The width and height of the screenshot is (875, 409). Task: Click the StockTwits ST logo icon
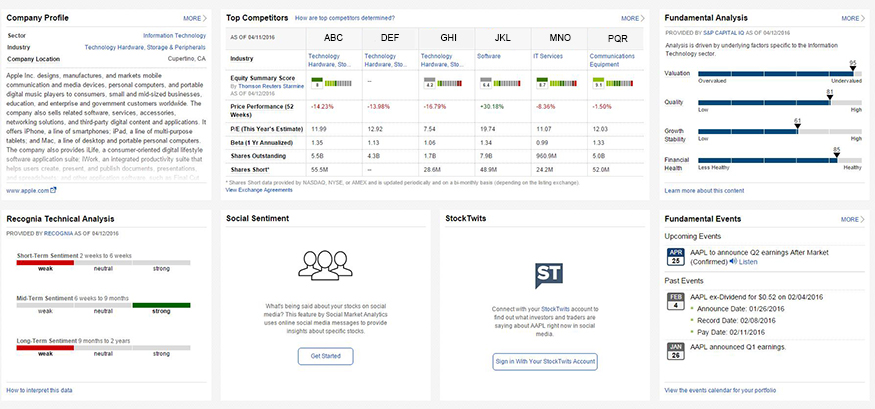point(545,275)
